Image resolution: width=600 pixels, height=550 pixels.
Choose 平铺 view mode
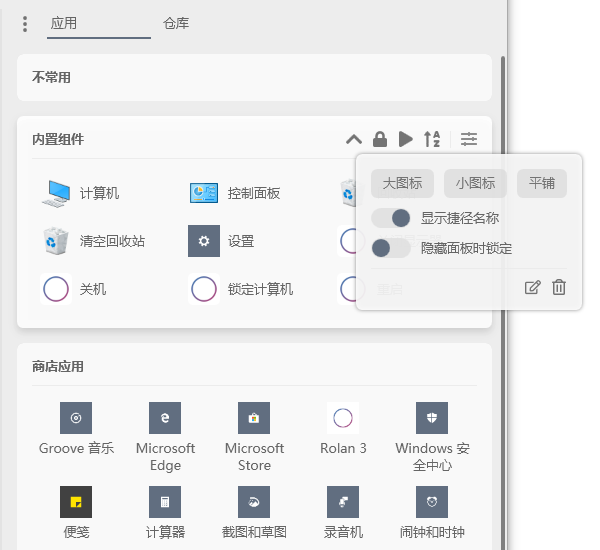542,183
